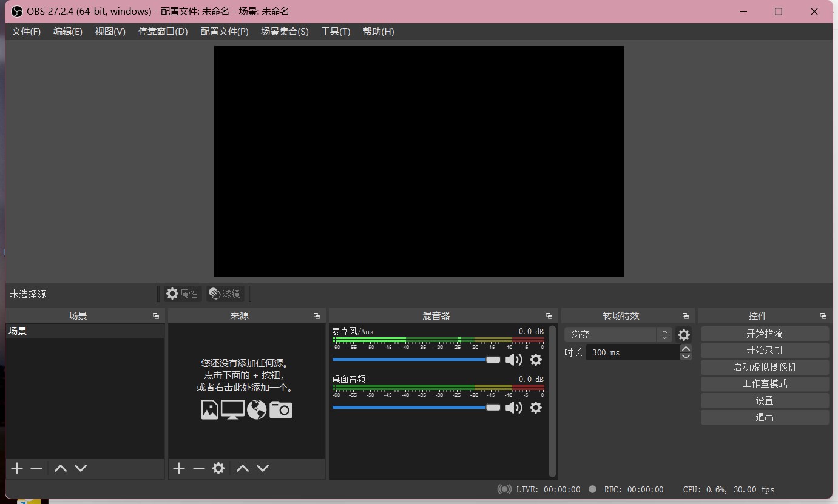The width and height of the screenshot is (838, 504).
Task: Click 开始推流 to start streaming
Action: (765, 334)
